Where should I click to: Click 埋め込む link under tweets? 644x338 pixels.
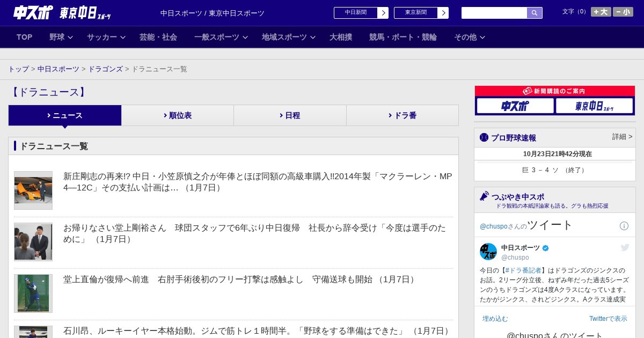495,319
